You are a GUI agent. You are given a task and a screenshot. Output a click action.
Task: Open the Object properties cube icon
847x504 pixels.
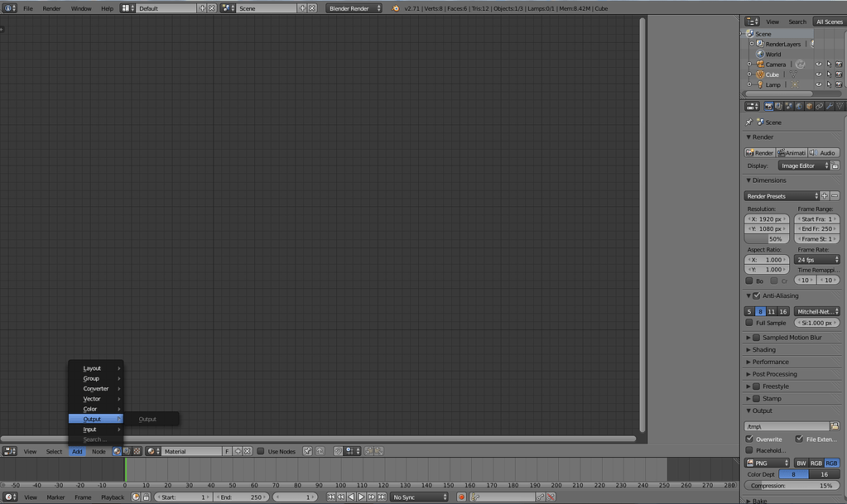pyautogui.click(x=809, y=107)
